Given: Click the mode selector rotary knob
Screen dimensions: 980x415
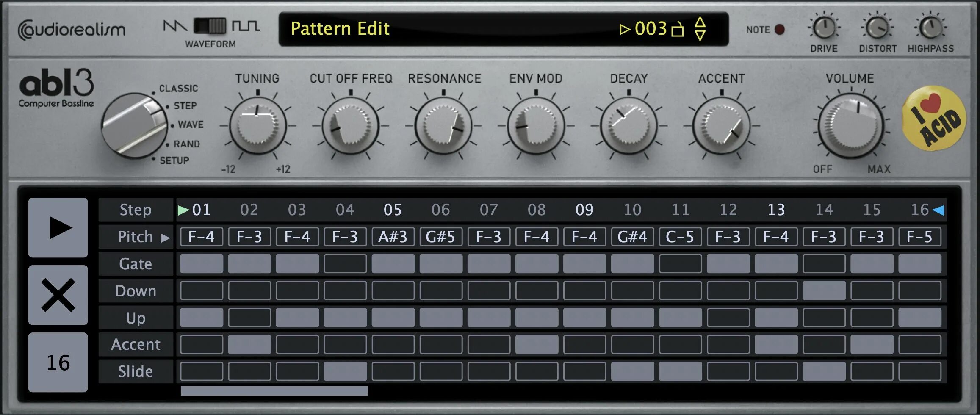Looking at the screenshot, I should [x=134, y=125].
